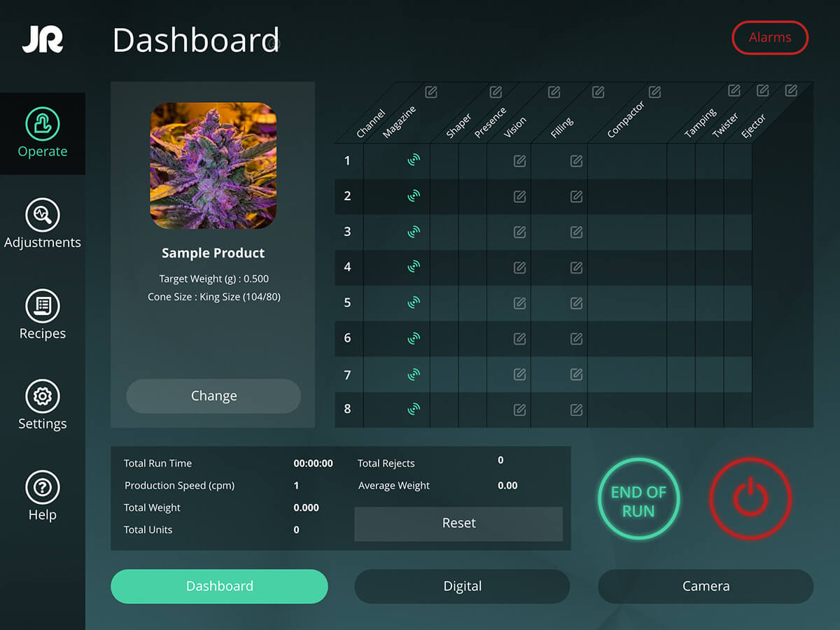
Task: Click the JR logo
Action: [43, 39]
